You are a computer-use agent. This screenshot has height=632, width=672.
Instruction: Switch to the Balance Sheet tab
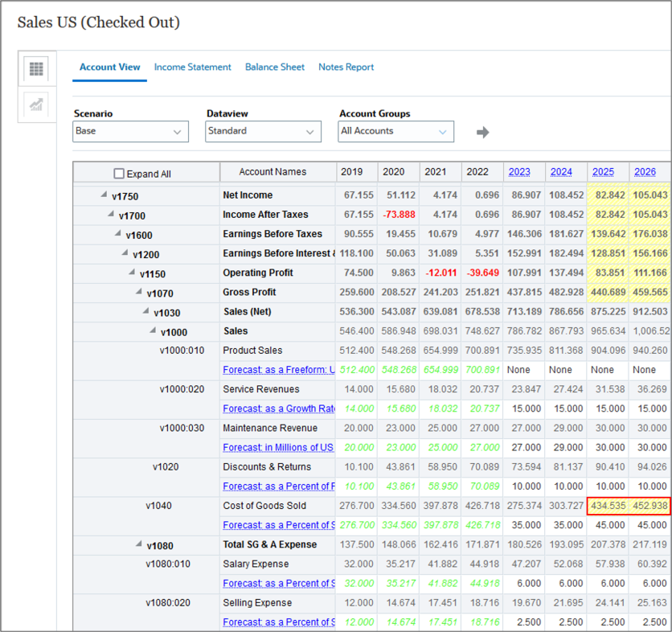[x=275, y=68]
